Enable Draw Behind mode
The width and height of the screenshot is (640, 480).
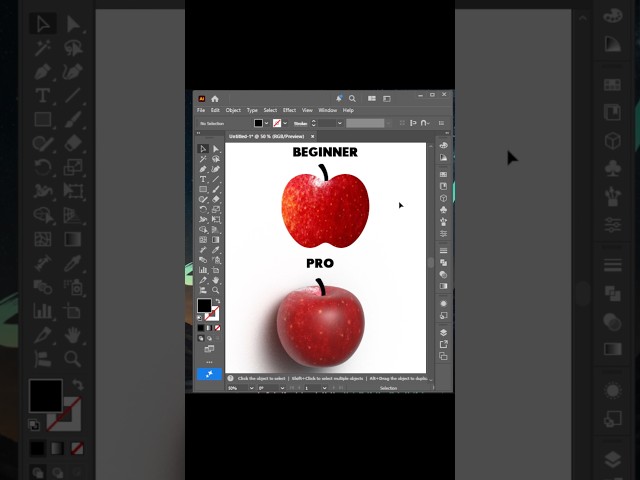pyautogui.click(x=209, y=338)
